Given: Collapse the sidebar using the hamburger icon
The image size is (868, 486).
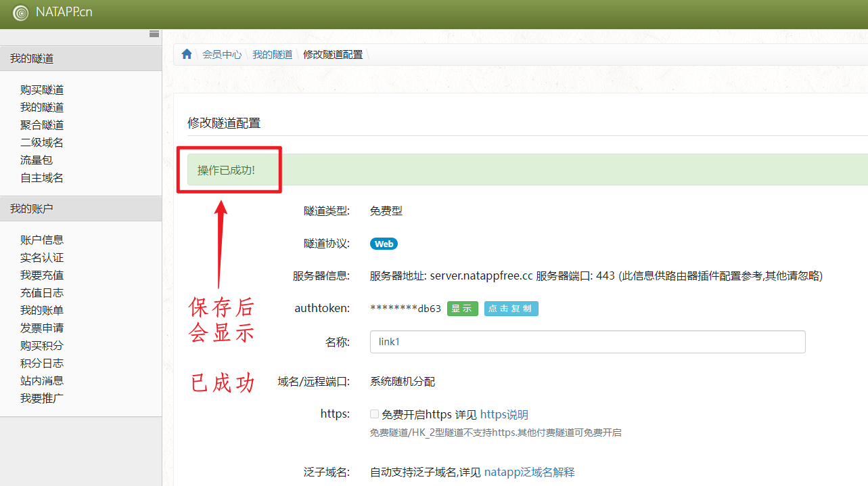Looking at the screenshot, I should click(154, 34).
